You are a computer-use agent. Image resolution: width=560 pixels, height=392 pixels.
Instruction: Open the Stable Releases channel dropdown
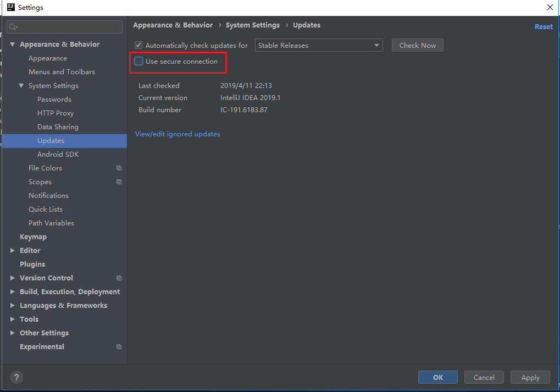coord(319,46)
